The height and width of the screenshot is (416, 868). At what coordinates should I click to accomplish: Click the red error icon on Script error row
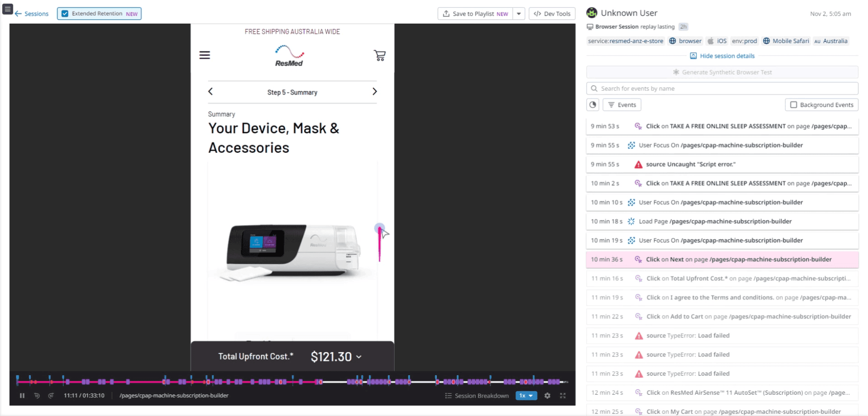pos(638,164)
